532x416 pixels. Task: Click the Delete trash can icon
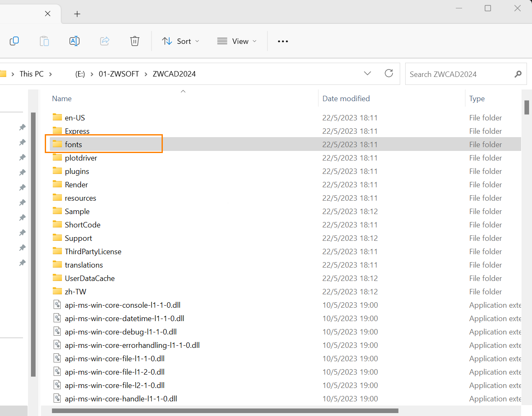click(135, 41)
